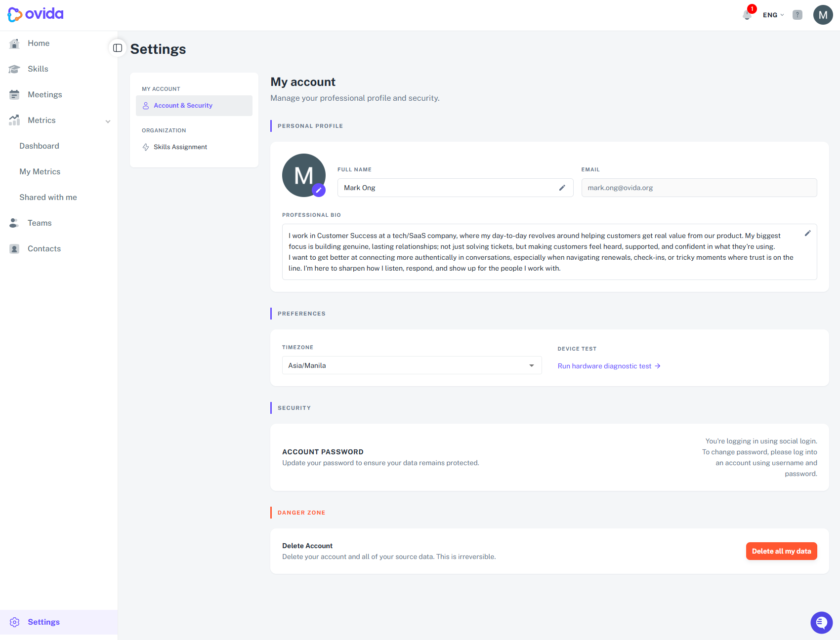Click the PERSONAL PROFILE section label

[310, 126]
